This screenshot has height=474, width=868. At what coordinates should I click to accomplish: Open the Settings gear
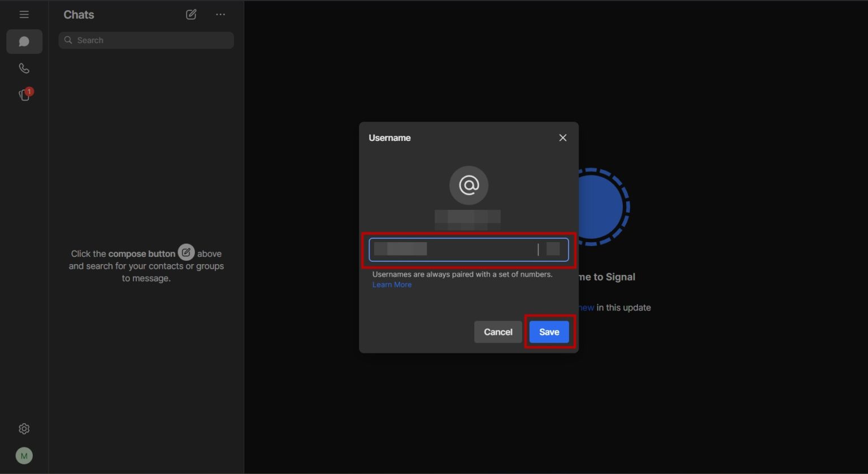[x=24, y=428]
